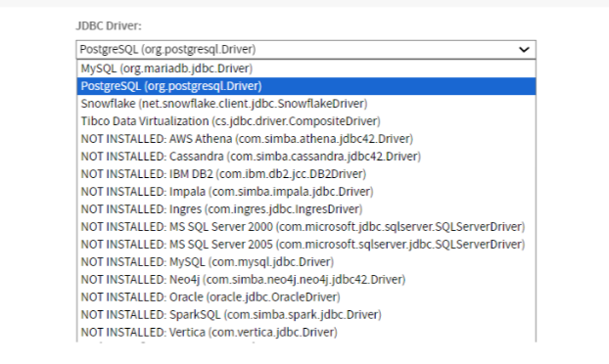The image size is (609, 364).
Task: Pick Tibco Data Virtualization driver
Action: pos(306,121)
